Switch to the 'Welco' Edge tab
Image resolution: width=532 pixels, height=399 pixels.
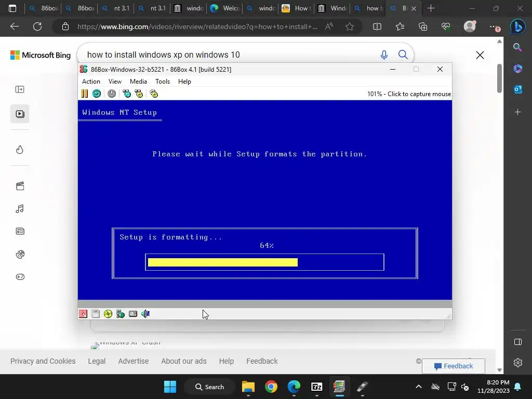[224, 8]
